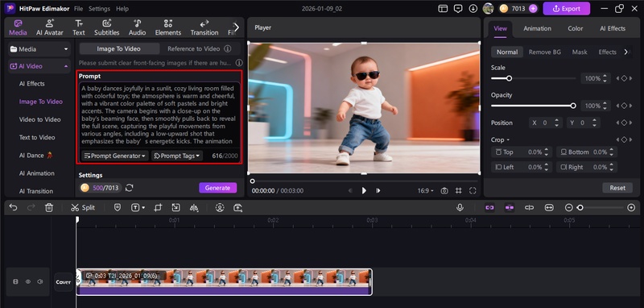
Task: Toggle the preview-axis split icon
Action: pyautogui.click(x=530, y=208)
